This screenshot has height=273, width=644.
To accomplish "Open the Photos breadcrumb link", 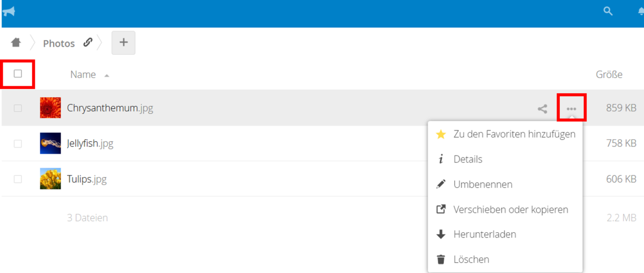I will (x=59, y=43).
